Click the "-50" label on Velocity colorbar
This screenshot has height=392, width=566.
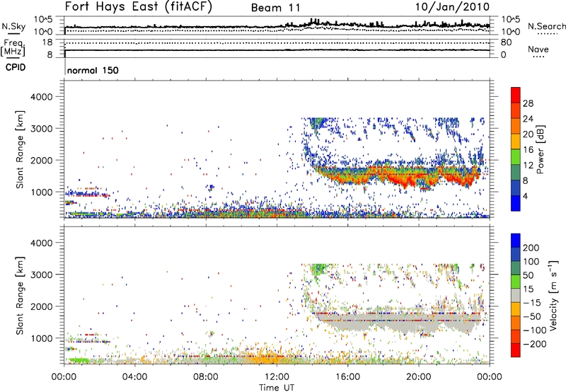532,316
